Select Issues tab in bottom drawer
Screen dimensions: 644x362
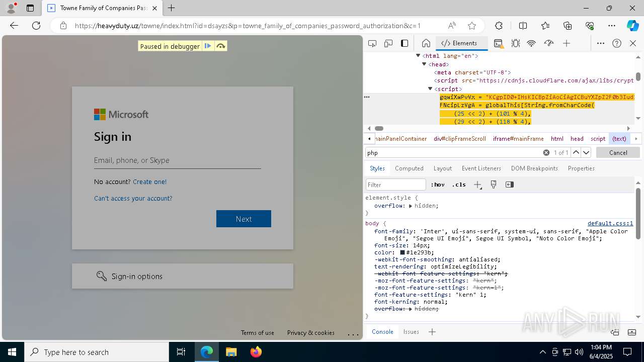point(411,332)
